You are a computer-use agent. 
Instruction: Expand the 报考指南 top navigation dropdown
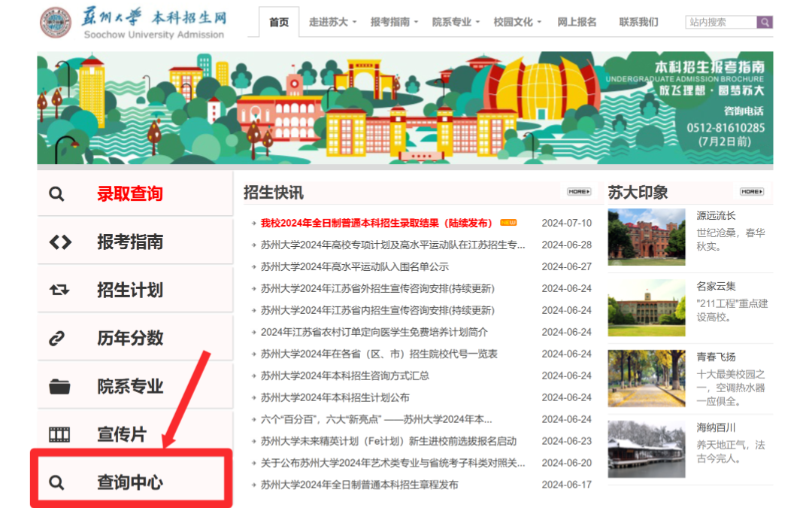pyautogui.click(x=394, y=22)
